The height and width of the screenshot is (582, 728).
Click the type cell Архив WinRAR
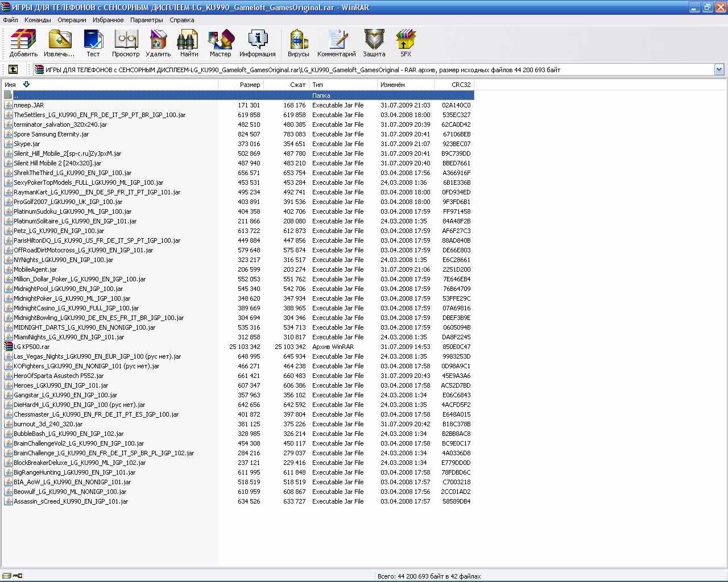(333, 347)
